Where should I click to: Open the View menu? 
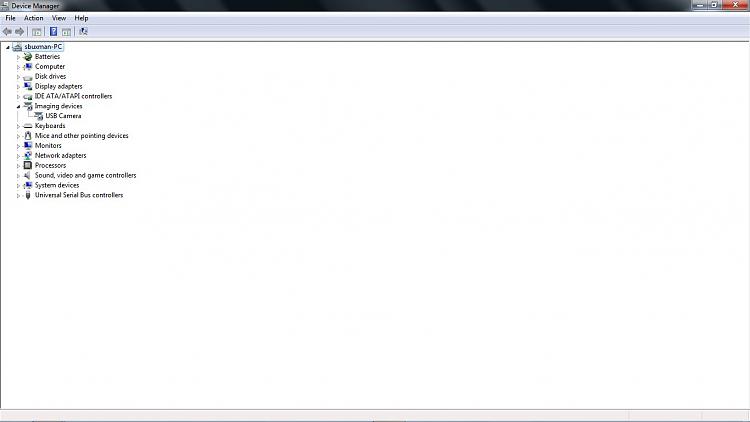(59, 18)
